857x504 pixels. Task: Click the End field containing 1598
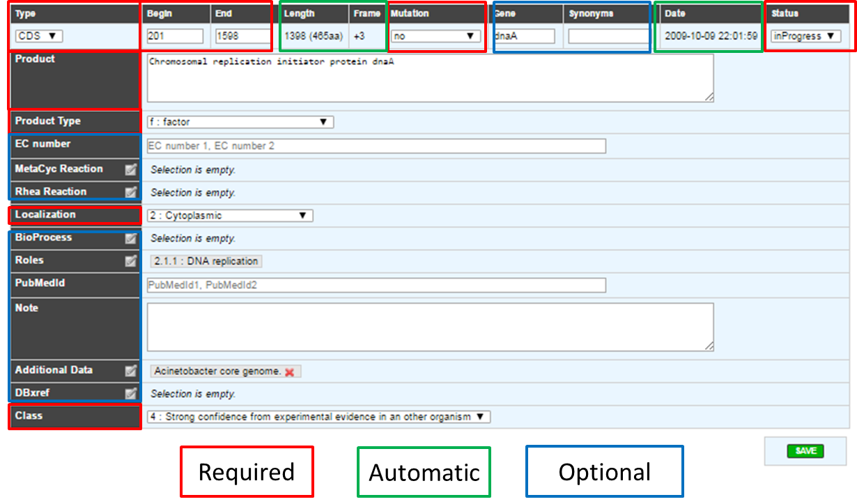pyautogui.click(x=243, y=36)
